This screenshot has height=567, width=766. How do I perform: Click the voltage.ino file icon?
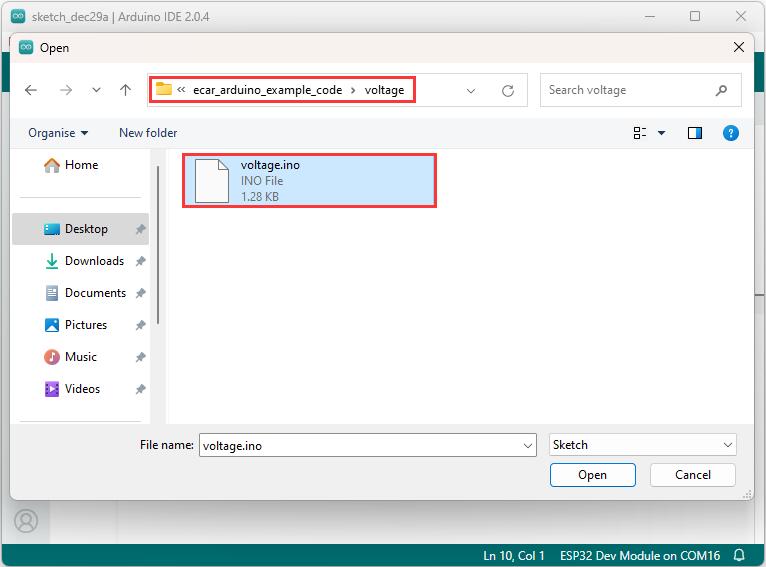[x=212, y=181]
